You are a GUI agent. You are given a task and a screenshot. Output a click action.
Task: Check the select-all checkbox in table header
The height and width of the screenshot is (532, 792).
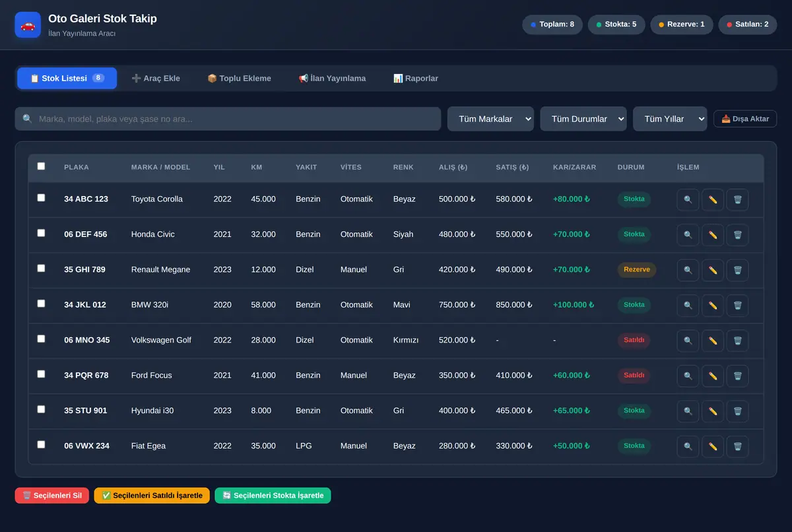coord(41,166)
